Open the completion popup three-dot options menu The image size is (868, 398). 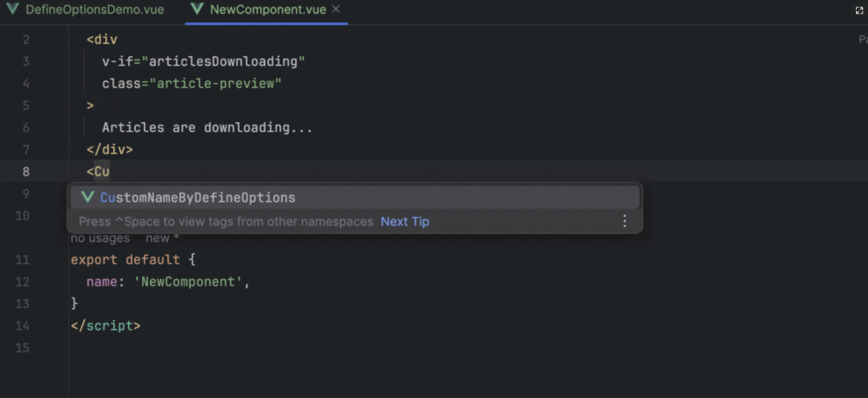[x=624, y=221]
